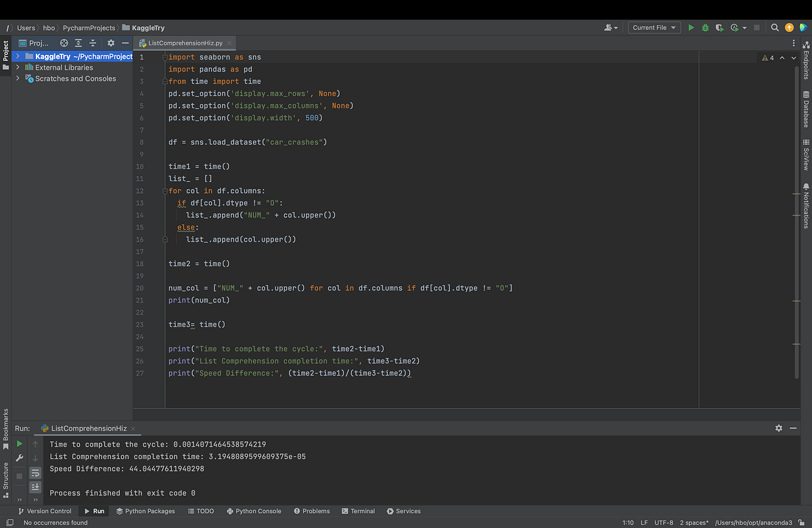812x528 pixels.
Task: Close the ListComprehensionHiz Run tab
Action: pos(133,428)
